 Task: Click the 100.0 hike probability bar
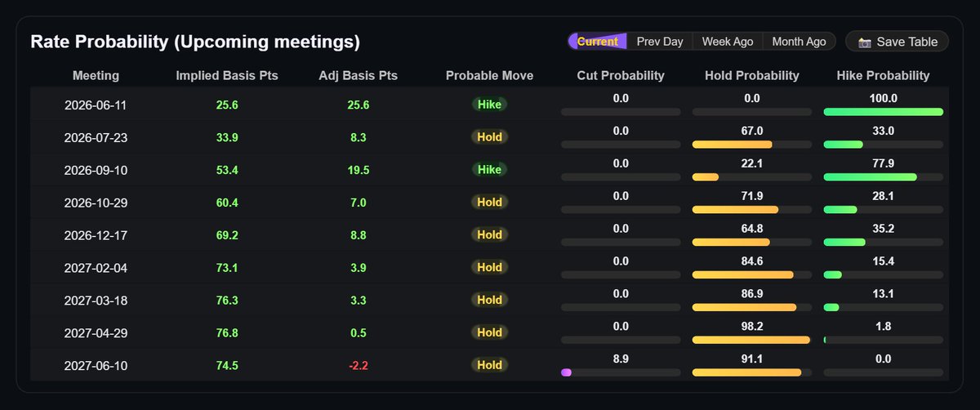click(x=884, y=112)
